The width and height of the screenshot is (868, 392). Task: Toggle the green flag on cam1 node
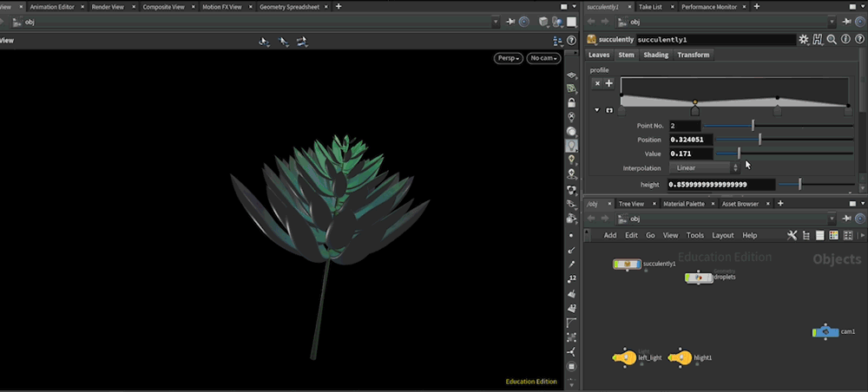815,332
